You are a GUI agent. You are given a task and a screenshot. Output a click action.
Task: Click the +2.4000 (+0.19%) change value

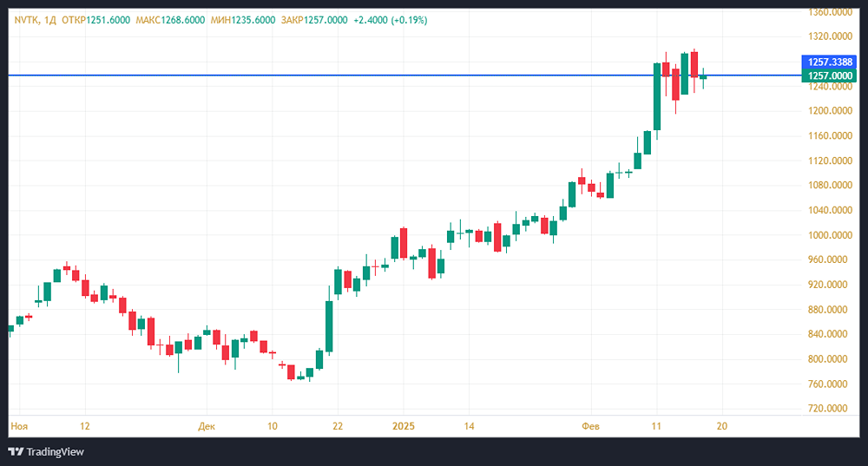coord(391,19)
